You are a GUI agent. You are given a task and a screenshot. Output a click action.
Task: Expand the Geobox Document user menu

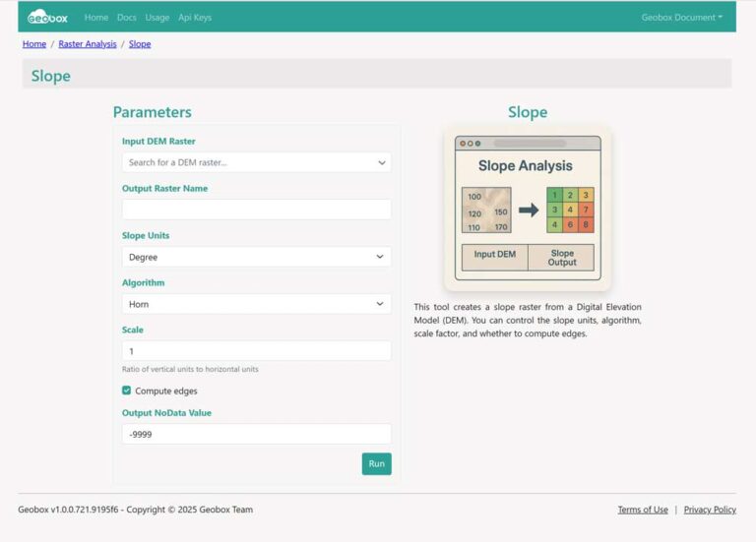point(681,18)
